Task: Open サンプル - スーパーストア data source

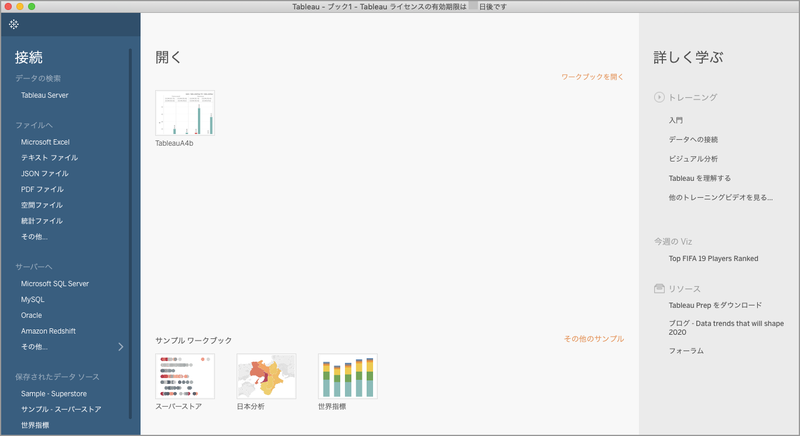Action: (61, 409)
